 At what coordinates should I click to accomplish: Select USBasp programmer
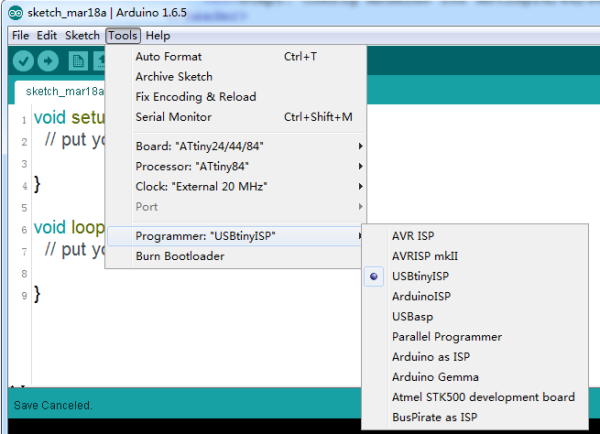pos(474,317)
